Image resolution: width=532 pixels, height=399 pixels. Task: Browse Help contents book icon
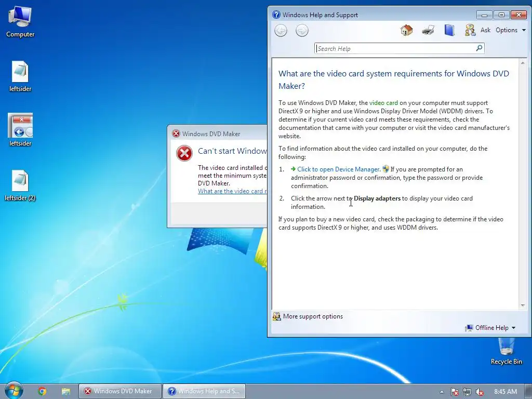[x=449, y=30]
